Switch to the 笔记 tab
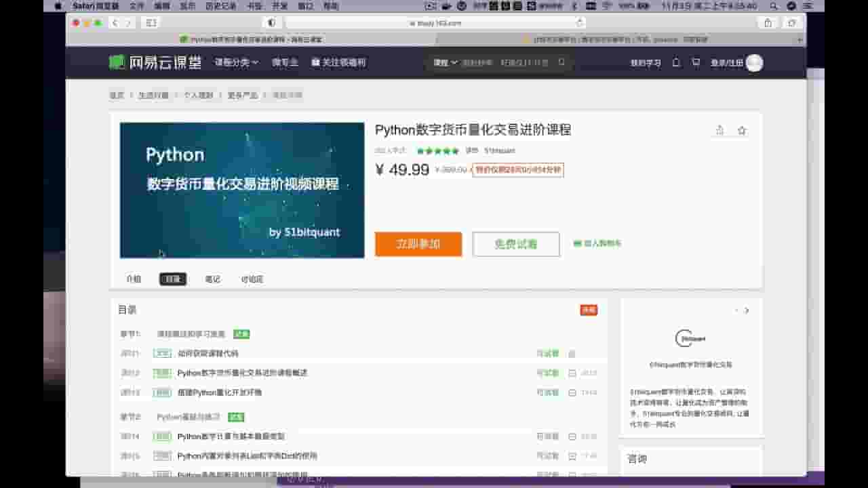 [213, 279]
